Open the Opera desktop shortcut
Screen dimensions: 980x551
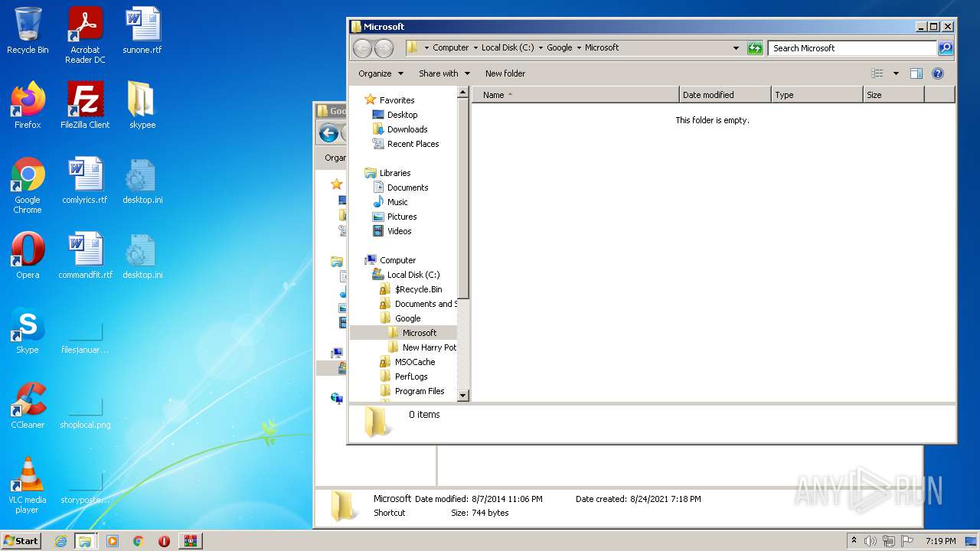coord(28,256)
